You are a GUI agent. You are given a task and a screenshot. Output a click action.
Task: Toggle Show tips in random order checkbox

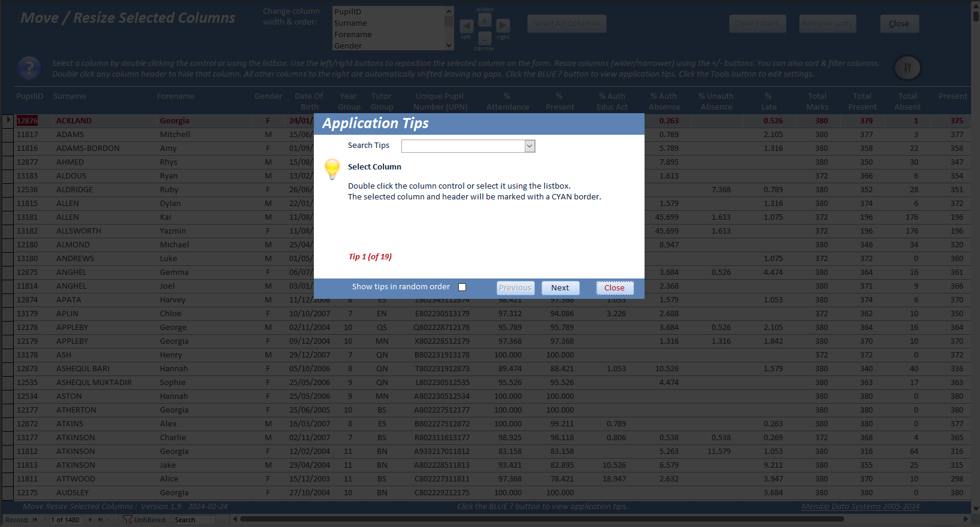coord(462,287)
